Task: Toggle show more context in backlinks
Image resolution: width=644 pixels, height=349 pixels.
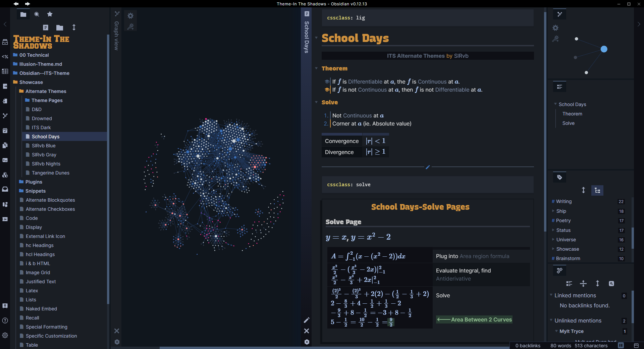Action: [583, 284]
